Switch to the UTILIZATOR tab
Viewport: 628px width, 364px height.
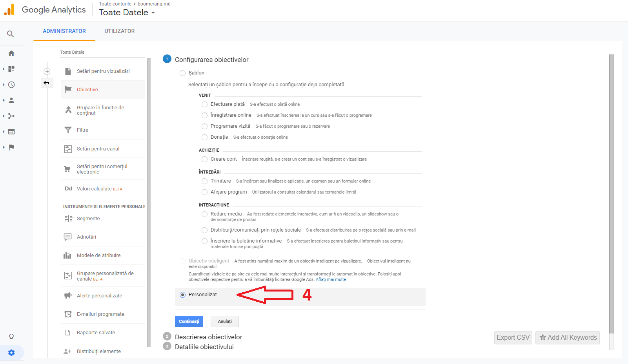pyautogui.click(x=119, y=31)
